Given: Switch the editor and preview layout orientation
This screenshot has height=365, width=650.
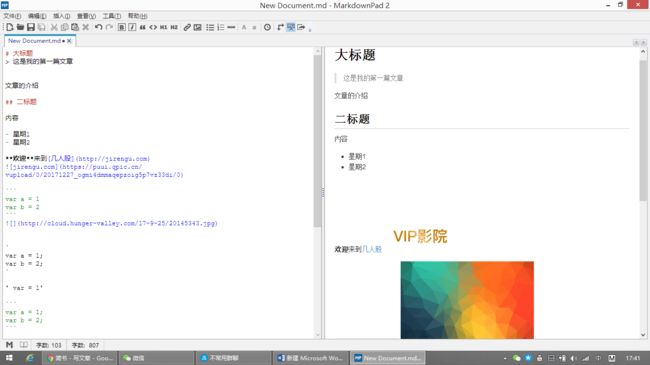Looking at the screenshot, I should coord(280,27).
